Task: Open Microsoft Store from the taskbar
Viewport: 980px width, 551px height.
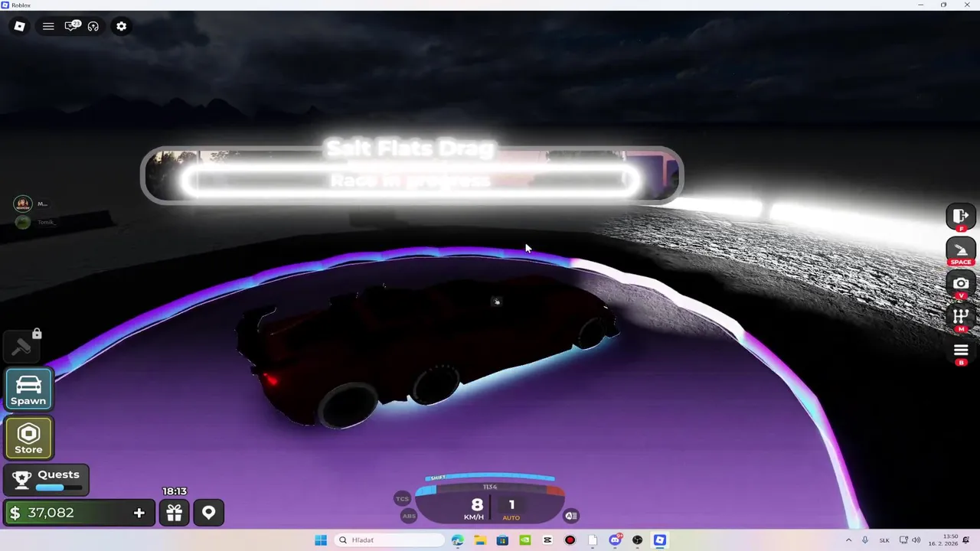Action: pyautogui.click(x=502, y=540)
